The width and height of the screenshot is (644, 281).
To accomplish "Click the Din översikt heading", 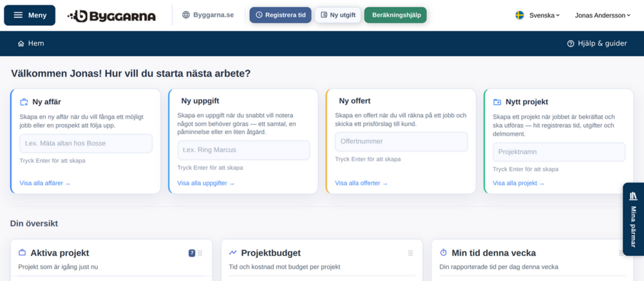I will point(34,224).
